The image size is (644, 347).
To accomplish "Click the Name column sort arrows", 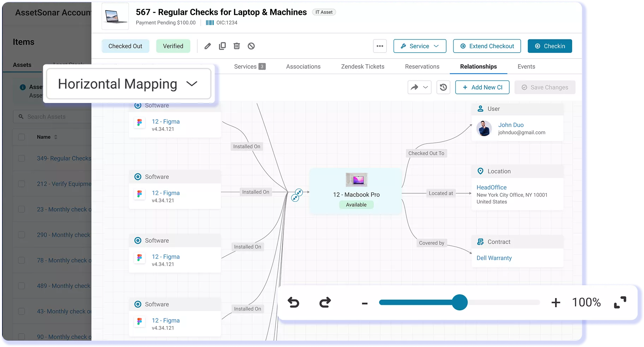I will click(x=56, y=137).
